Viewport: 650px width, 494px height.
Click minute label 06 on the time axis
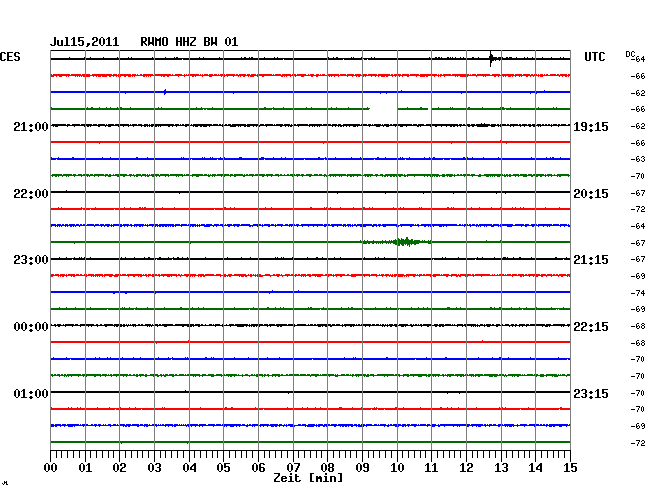[x=258, y=468]
